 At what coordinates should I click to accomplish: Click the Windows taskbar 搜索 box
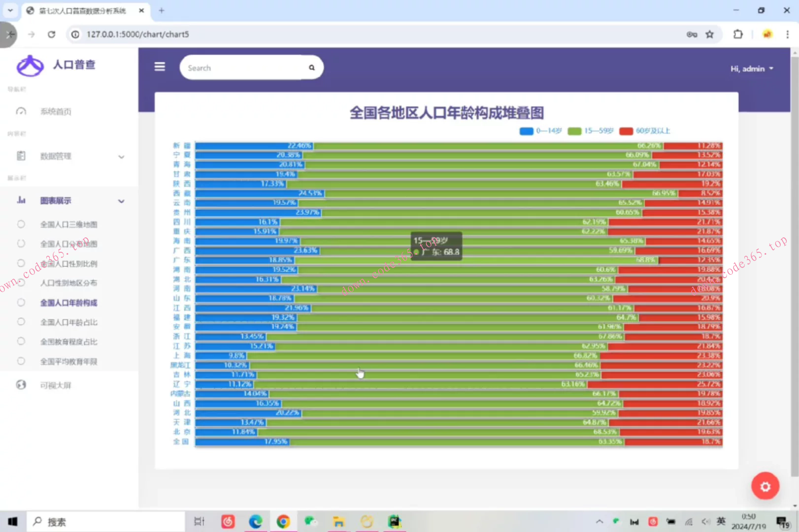[106, 522]
